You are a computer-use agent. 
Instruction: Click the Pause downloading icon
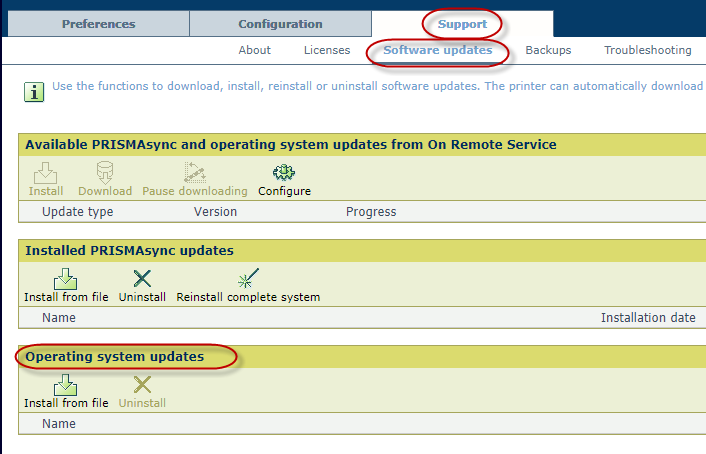coord(195,173)
